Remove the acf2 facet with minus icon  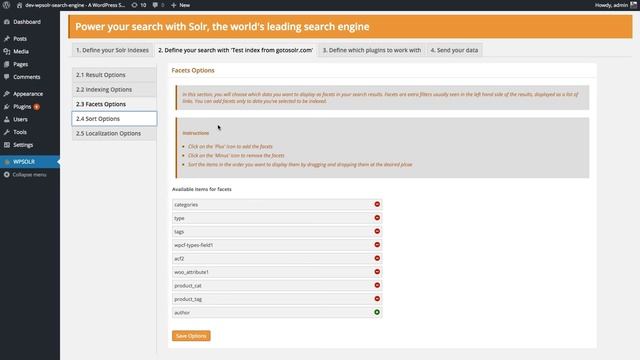377,258
